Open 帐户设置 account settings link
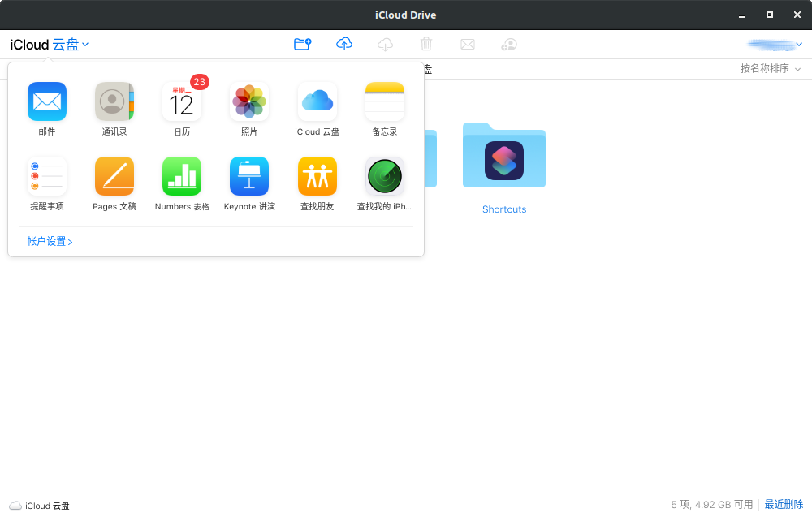 click(50, 242)
